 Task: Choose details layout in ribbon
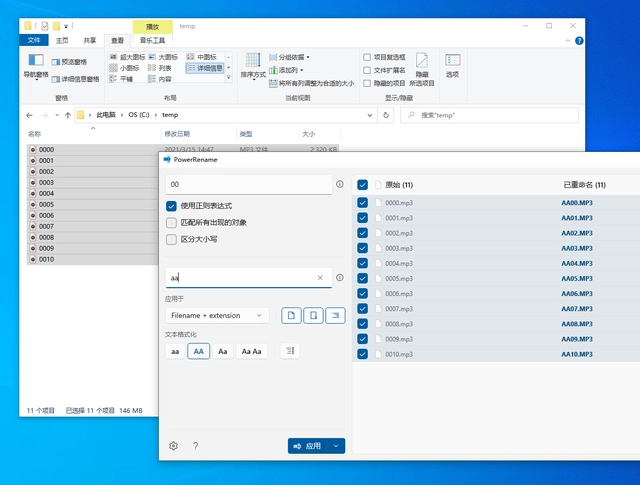pos(204,68)
